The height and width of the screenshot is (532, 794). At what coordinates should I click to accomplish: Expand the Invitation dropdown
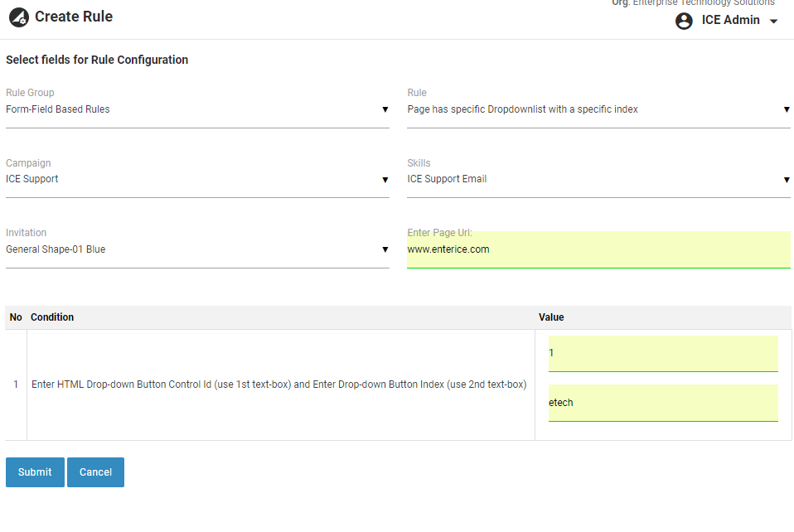pyautogui.click(x=197, y=249)
